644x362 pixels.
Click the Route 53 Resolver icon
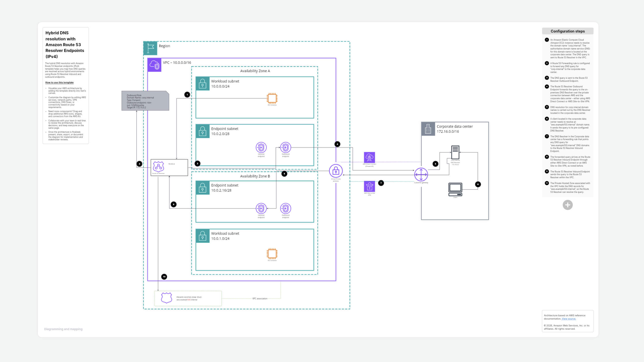158,166
